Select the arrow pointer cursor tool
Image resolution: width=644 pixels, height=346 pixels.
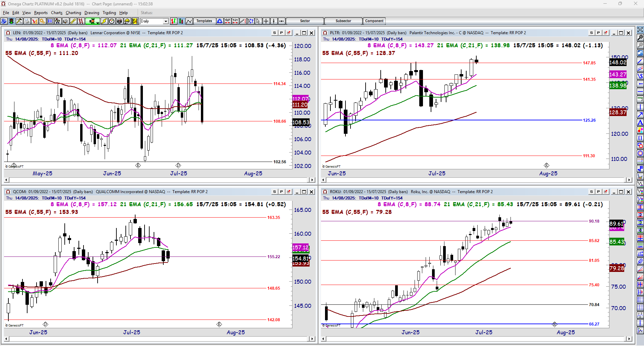tap(258, 21)
